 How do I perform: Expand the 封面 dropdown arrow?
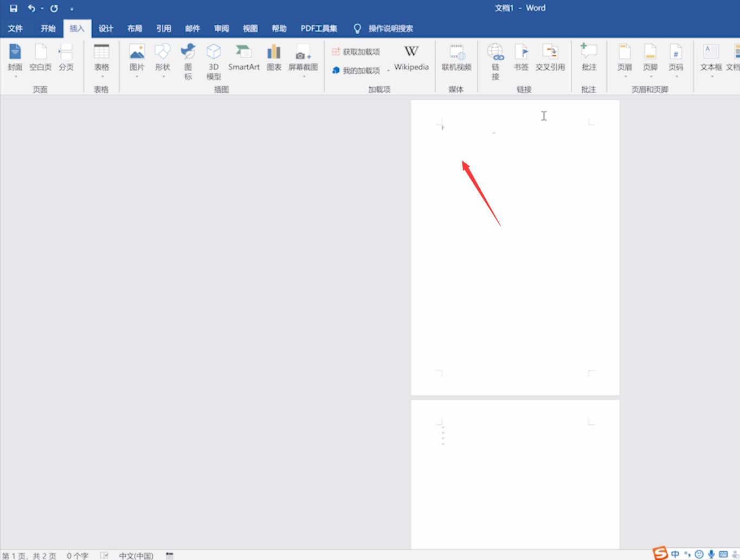click(15, 77)
